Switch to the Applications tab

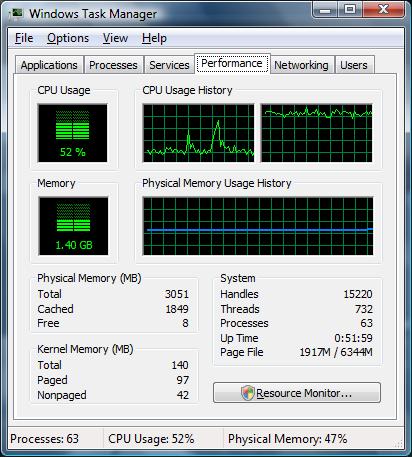tap(49, 65)
